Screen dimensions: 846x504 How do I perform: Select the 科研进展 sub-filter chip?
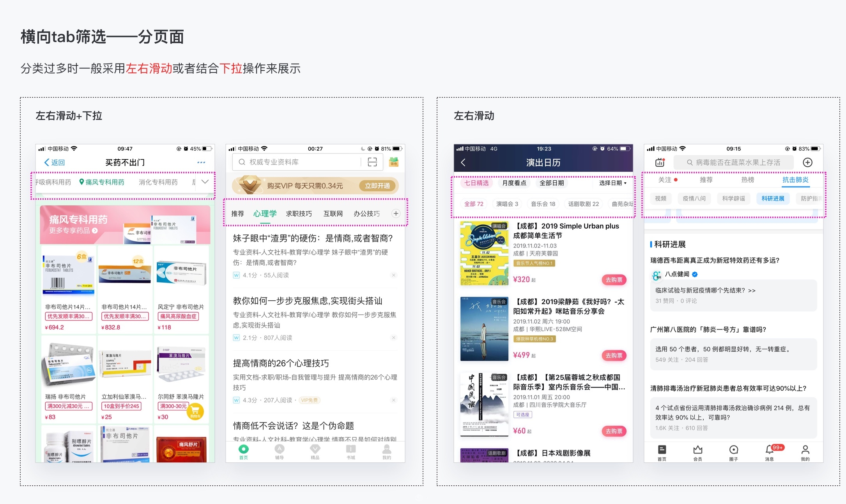[x=773, y=199]
